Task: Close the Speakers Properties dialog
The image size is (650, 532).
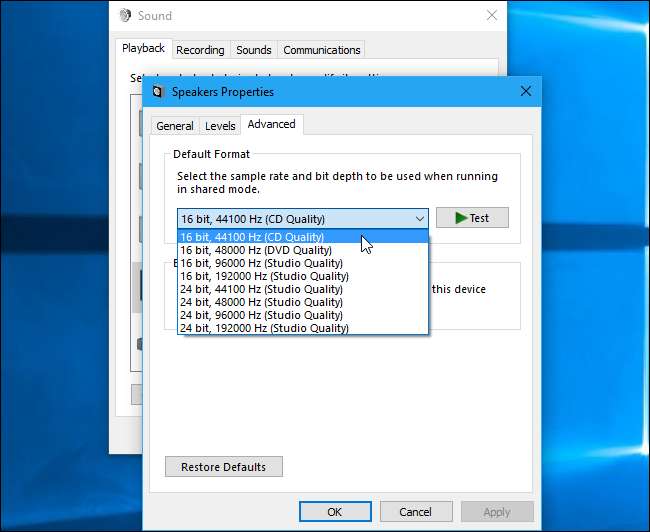Action: tap(525, 92)
